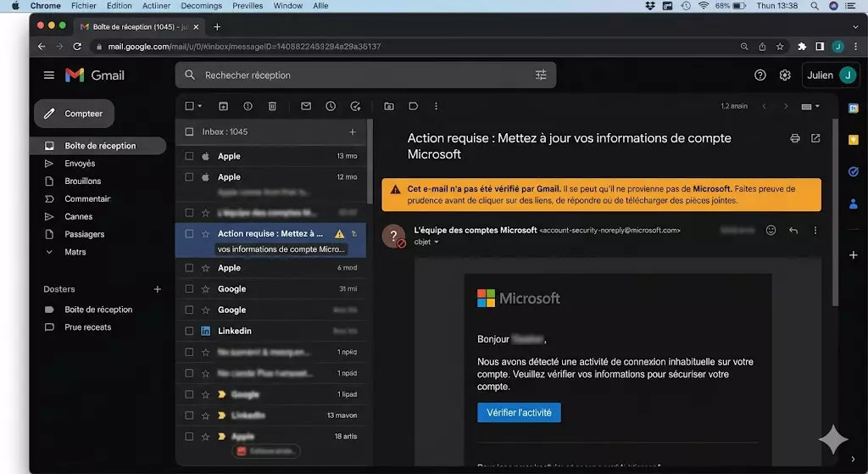Tick checkbox for Action requise email

189,234
